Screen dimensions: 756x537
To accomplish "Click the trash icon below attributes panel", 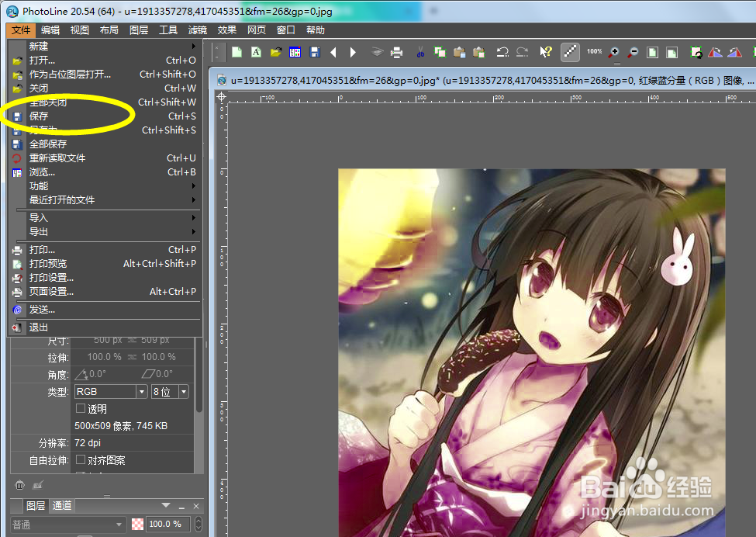I will tap(19, 485).
